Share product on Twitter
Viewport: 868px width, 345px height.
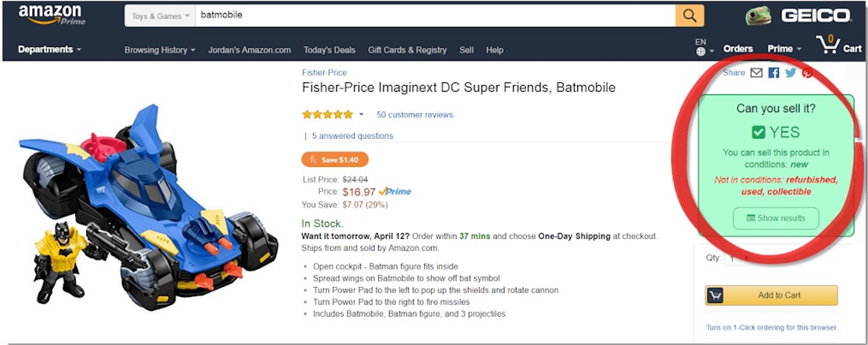pos(790,73)
